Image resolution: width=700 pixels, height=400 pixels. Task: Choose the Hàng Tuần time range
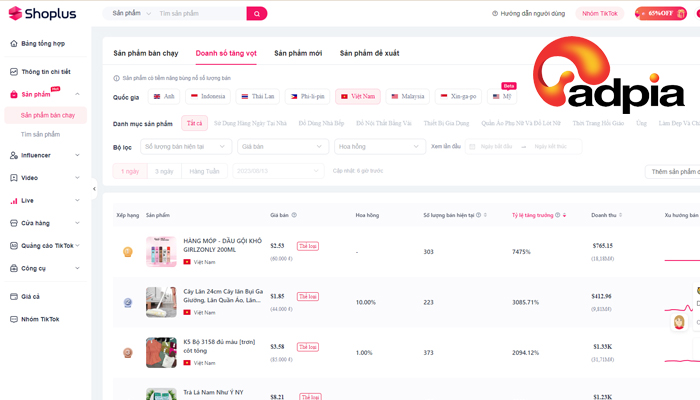(204, 171)
